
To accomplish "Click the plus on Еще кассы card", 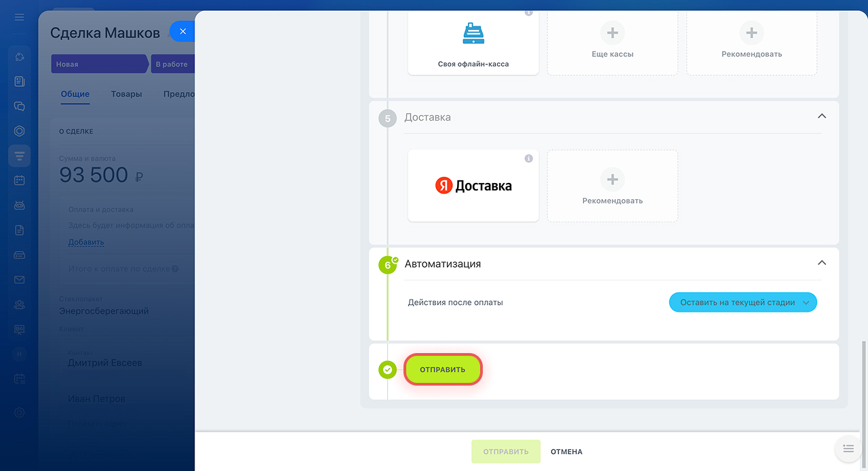I will coord(612,32).
